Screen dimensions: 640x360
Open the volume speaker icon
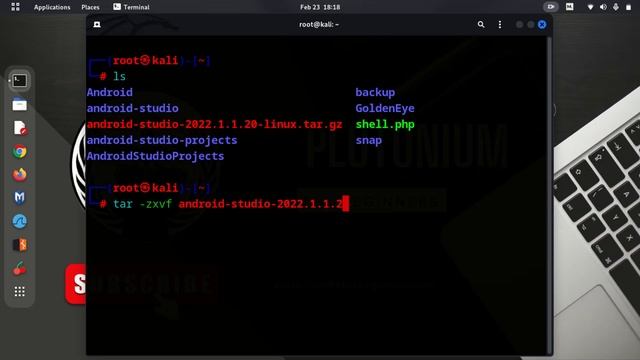[603, 7]
